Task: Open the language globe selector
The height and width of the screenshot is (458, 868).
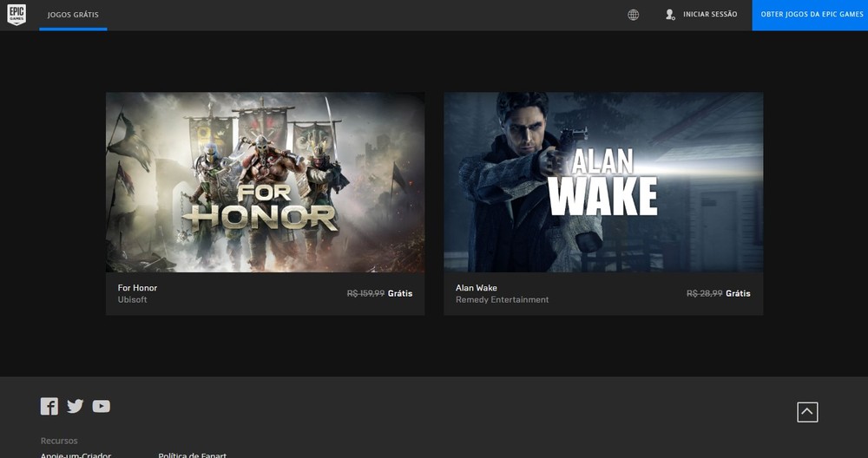Action: point(634,15)
